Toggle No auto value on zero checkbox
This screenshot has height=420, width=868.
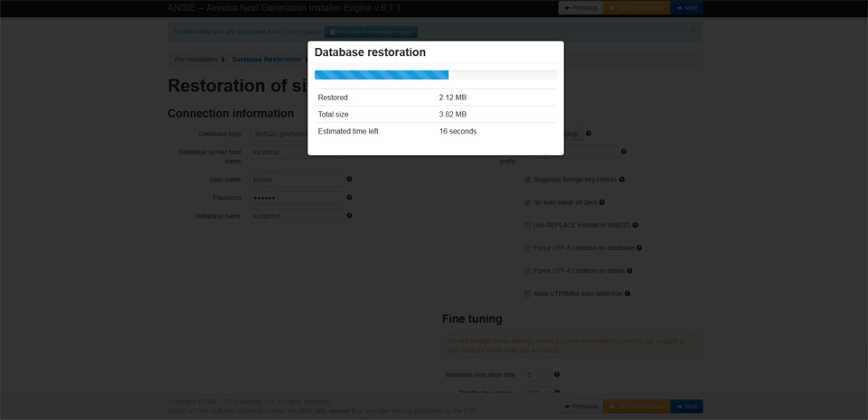(527, 202)
